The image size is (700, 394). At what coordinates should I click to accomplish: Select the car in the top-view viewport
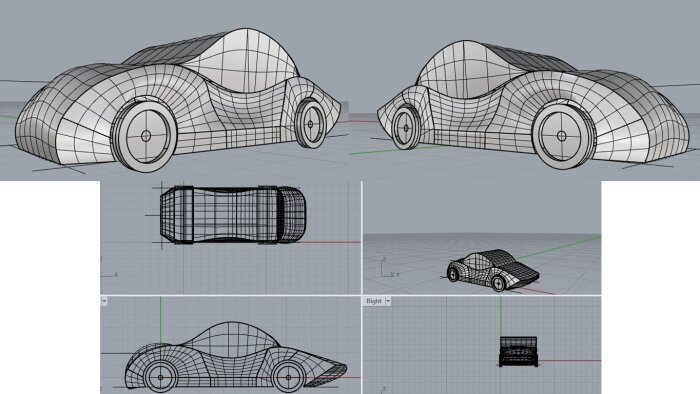[233, 215]
